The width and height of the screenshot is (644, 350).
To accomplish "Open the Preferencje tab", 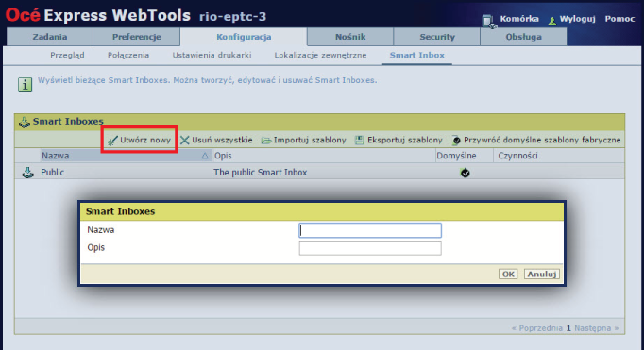I will (136, 37).
